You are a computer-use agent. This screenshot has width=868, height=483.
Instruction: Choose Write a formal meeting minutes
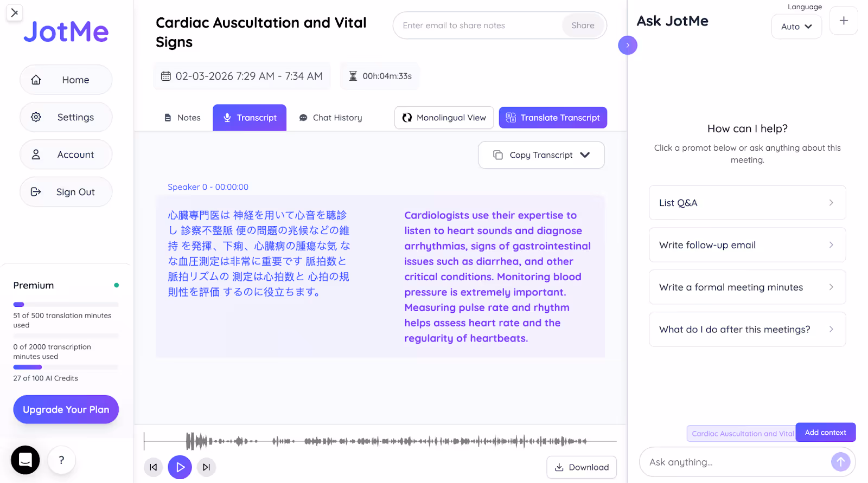tap(747, 287)
